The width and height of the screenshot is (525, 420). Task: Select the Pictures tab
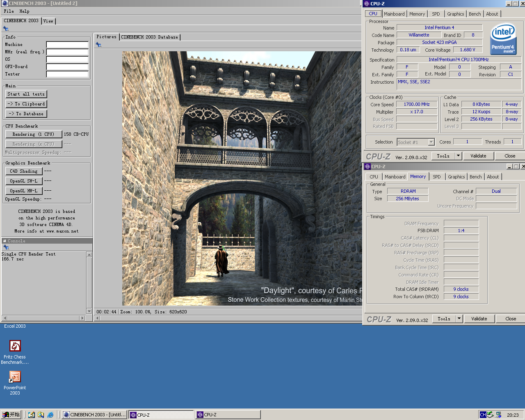(x=106, y=37)
